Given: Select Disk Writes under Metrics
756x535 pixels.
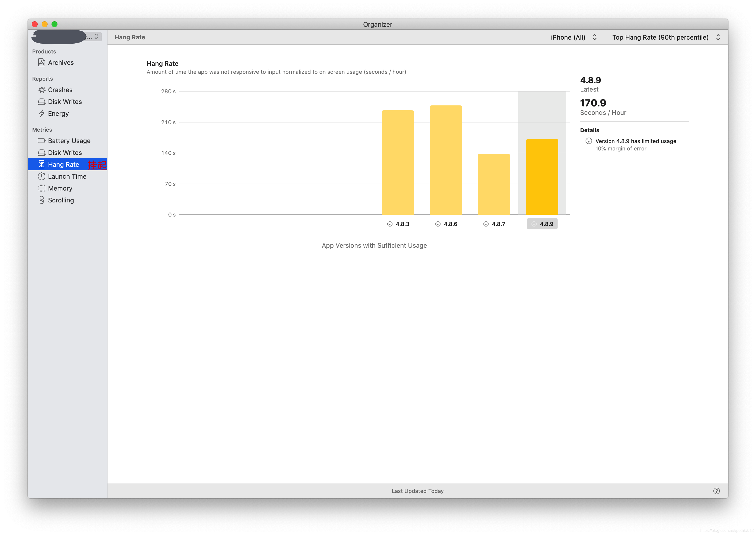Looking at the screenshot, I should point(65,152).
